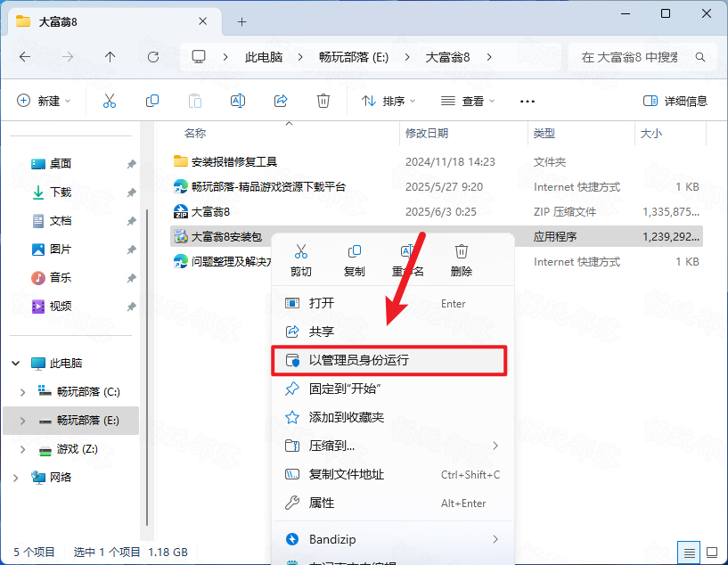
Task: Open the 排序 sort dropdown
Action: coord(389,101)
